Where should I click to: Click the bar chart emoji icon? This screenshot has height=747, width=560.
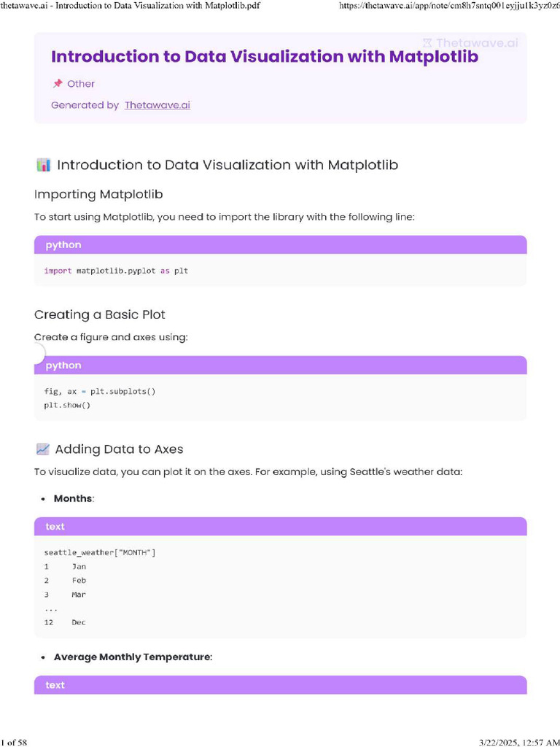[43, 165]
